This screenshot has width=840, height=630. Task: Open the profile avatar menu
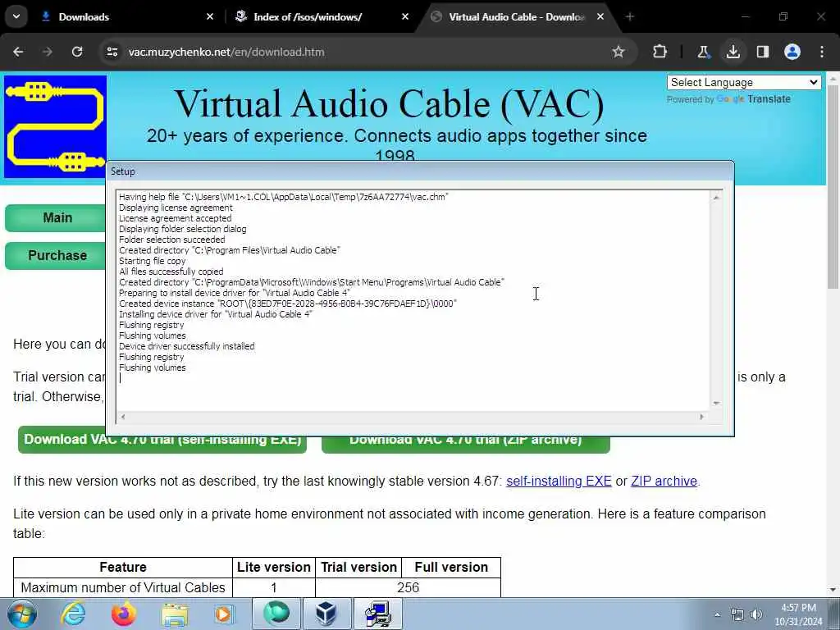[792, 52]
